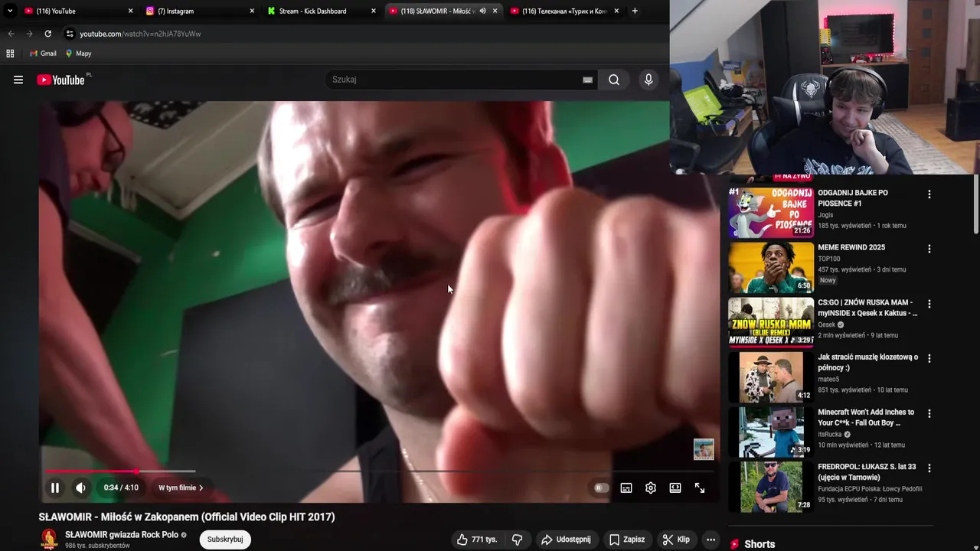Click the Shorts section heading
The image size is (980, 551).
pos(759,544)
